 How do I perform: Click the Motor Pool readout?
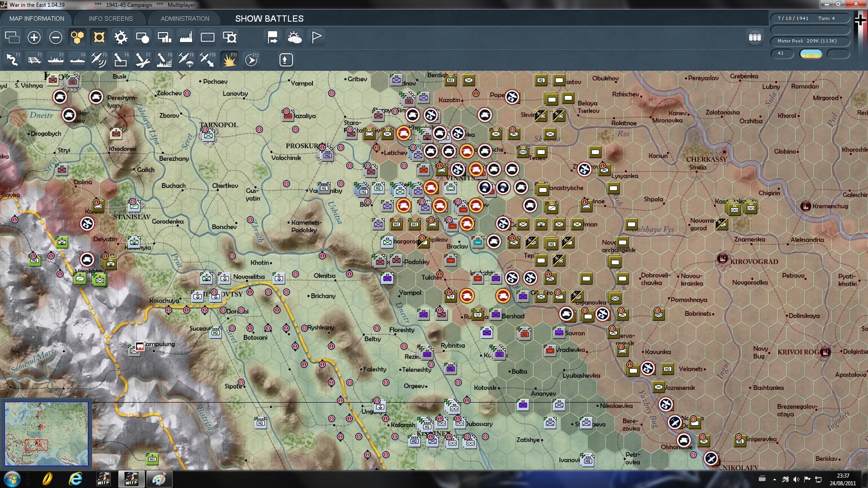[810, 41]
